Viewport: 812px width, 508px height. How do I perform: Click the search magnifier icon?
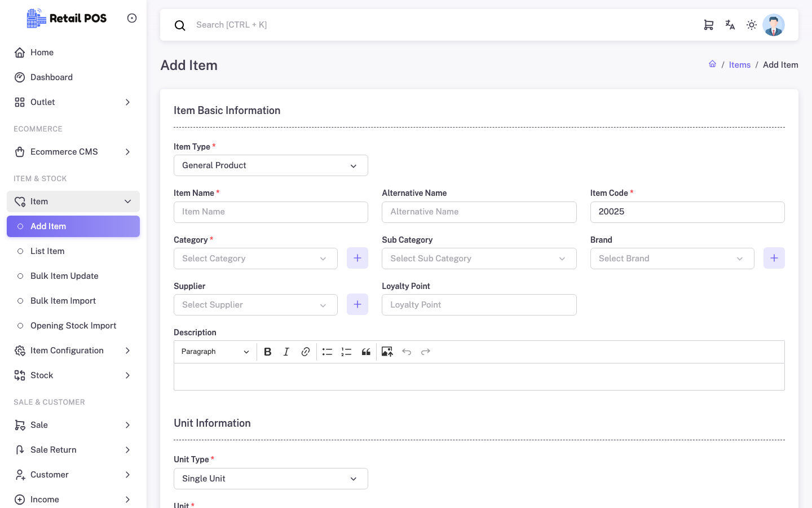tap(180, 25)
